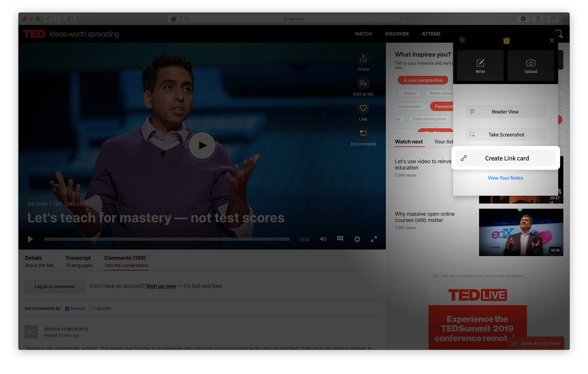The image size is (588, 374).
Task: Click the Add to list icon
Action: (x=363, y=83)
